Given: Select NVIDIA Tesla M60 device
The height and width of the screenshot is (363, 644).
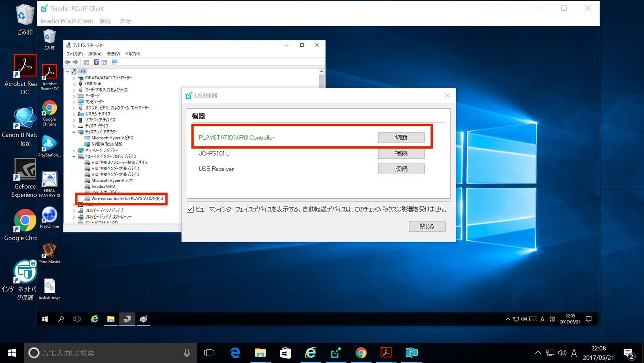Looking at the screenshot, I should [107, 144].
